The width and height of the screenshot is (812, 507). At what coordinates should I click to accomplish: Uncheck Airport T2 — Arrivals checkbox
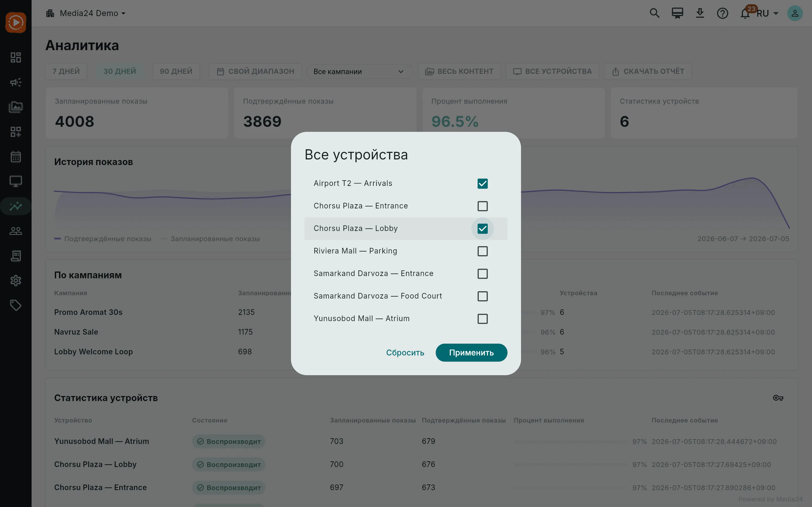482,183
